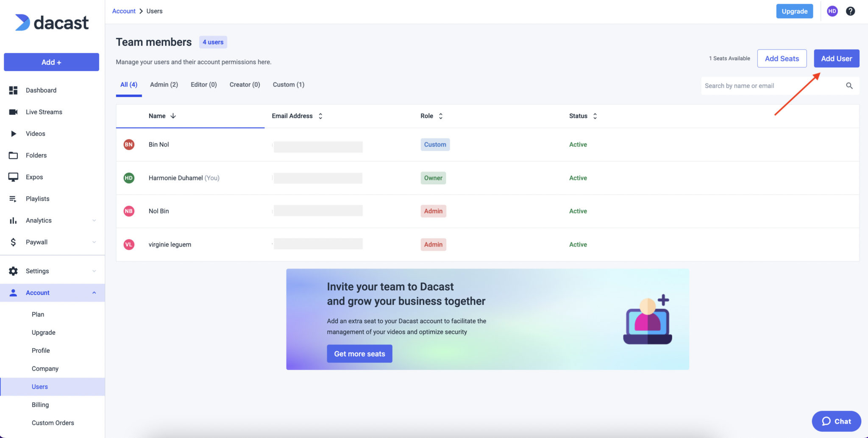
Task: Select the name Nol Bin
Action: pos(159,211)
